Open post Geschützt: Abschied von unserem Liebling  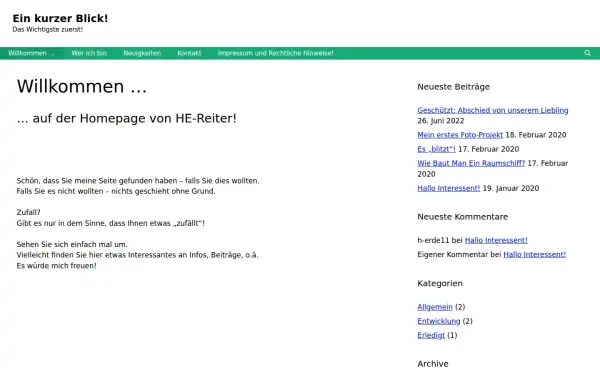pyautogui.click(x=492, y=110)
